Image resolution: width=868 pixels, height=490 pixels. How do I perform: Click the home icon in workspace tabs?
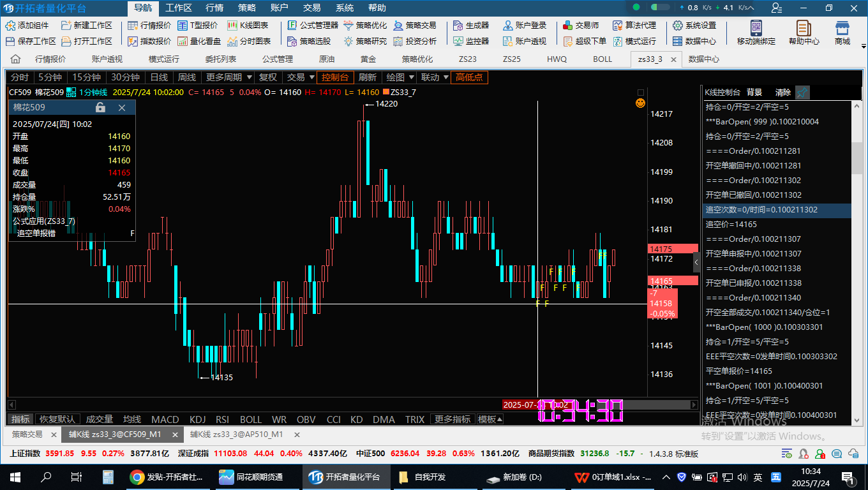(x=15, y=59)
